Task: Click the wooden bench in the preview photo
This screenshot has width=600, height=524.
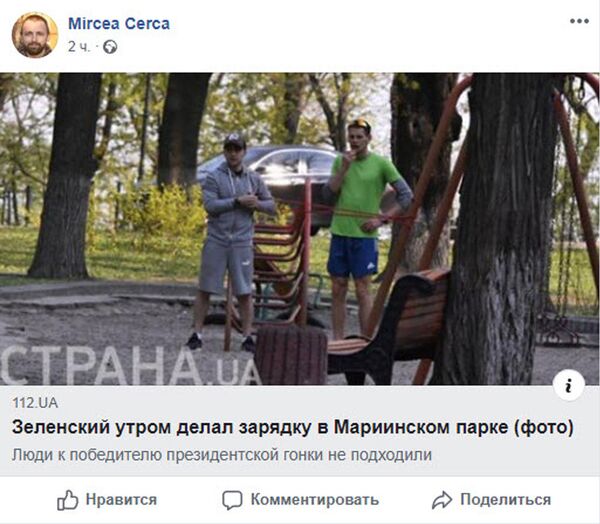Action: (388, 325)
